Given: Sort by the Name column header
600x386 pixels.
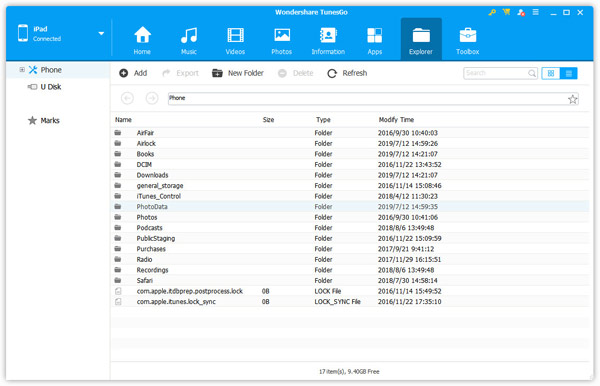Looking at the screenshot, I should (123, 120).
